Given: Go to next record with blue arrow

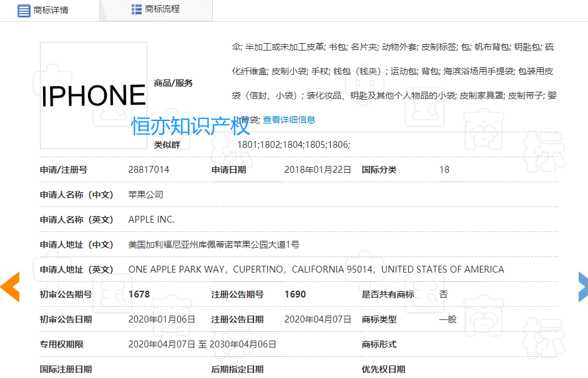Looking at the screenshot, I should pyautogui.click(x=583, y=286).
